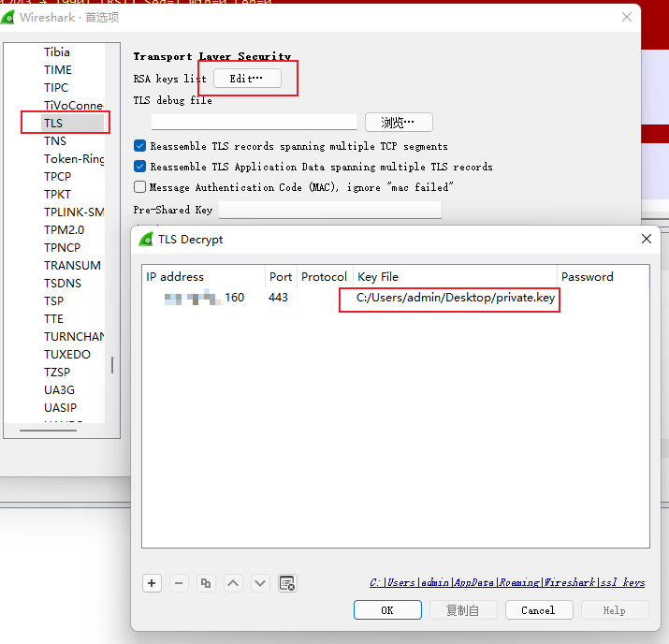
Task: Toggle reassemble TLS Application Data checkbox
Action: 140,167
